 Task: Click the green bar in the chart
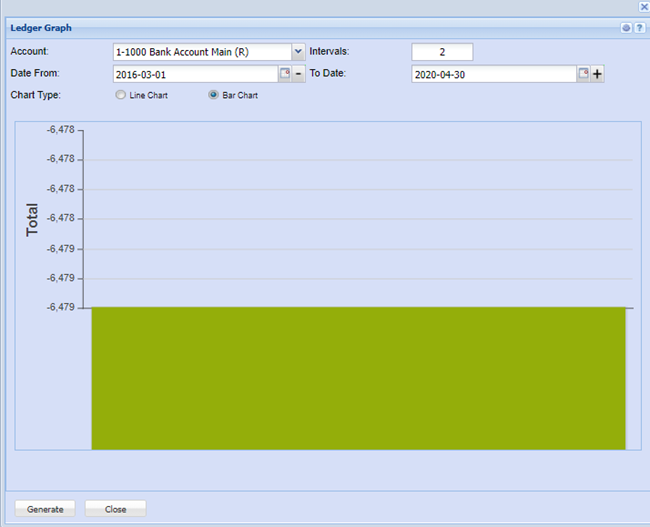[358, 378]
